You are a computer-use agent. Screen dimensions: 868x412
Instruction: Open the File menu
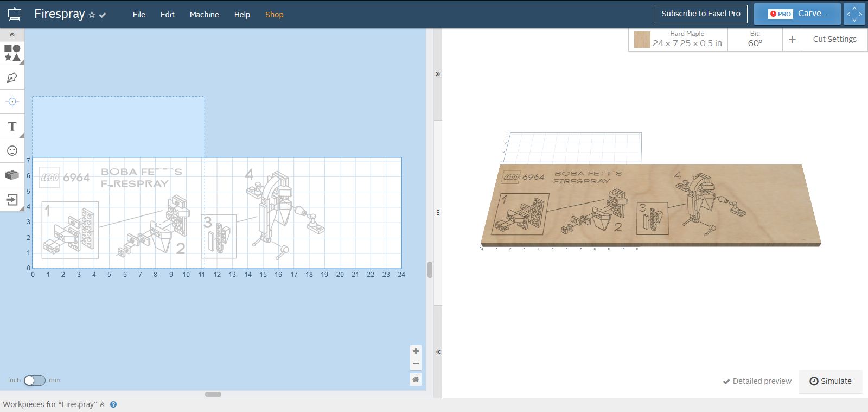click(x=139, y=15)
